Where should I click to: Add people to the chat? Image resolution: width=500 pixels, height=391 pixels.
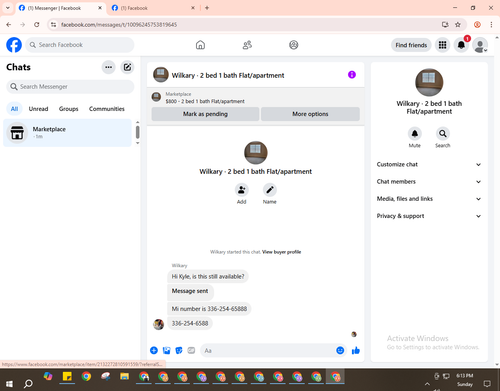click(242, 190)
